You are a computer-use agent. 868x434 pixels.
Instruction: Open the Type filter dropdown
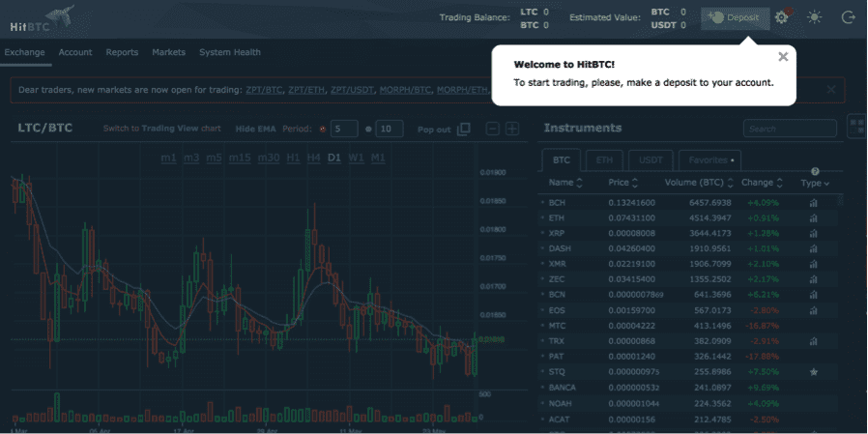[x=816, y=184]
